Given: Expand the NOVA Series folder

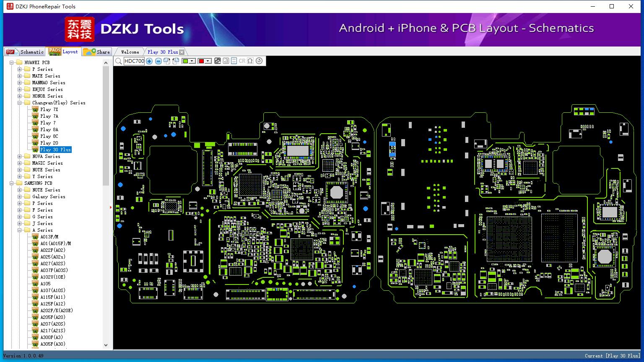Looking at the screenshot, I should (20, 156).
